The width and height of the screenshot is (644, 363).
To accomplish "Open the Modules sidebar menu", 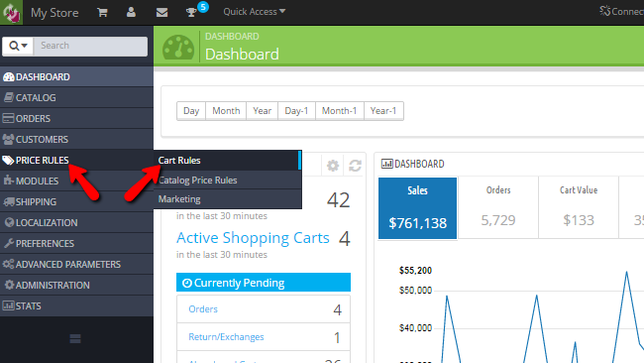I will (x=77, y=181).
